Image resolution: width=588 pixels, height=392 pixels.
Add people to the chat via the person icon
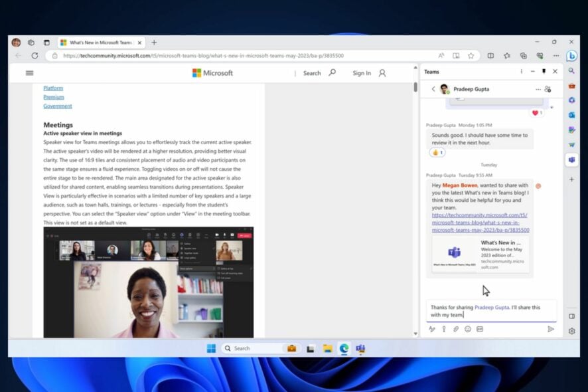(x=547, y=88)
